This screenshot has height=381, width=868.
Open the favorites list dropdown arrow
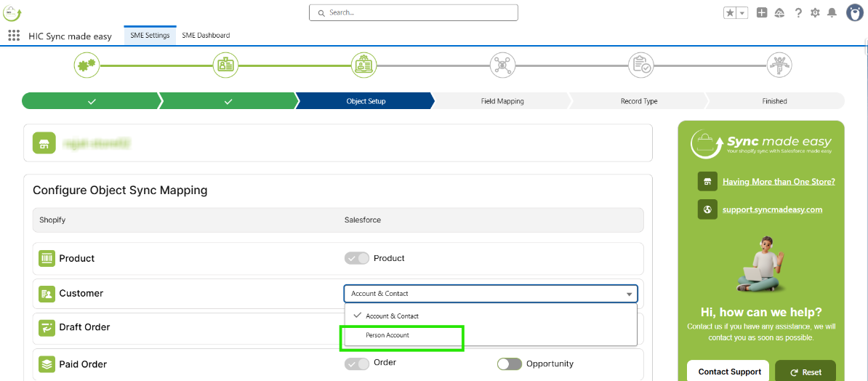[x=742, y=13]
